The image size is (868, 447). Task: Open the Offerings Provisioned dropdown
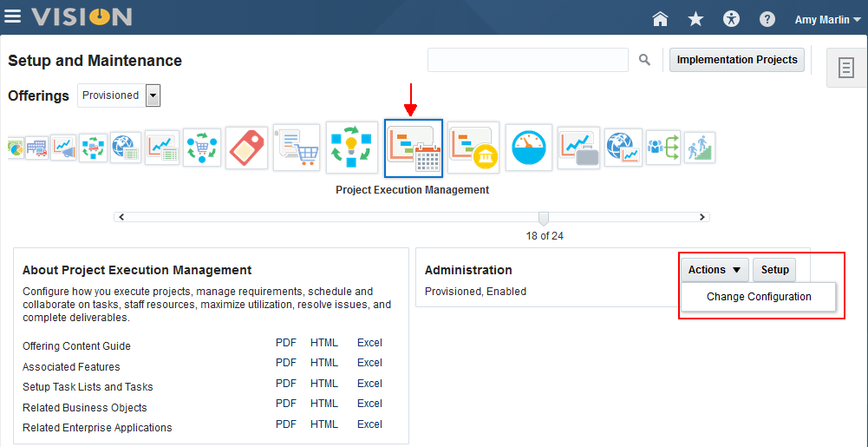tap(153, 95)
